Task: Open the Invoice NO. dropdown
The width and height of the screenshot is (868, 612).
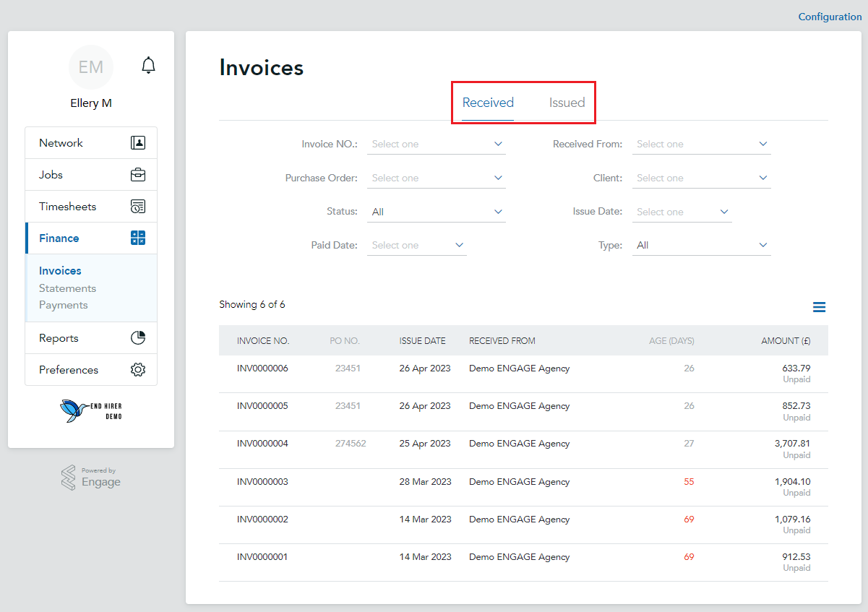Action: tap(437, 145)
